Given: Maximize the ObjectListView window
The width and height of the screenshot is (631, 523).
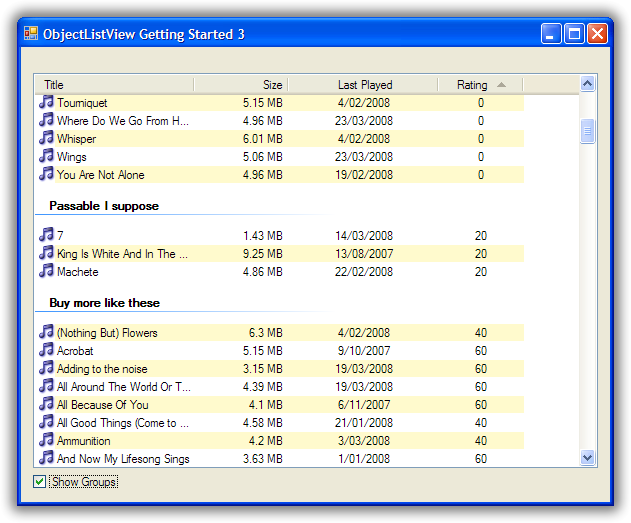Looking at the screenshot, I should [x=574, y=33].
